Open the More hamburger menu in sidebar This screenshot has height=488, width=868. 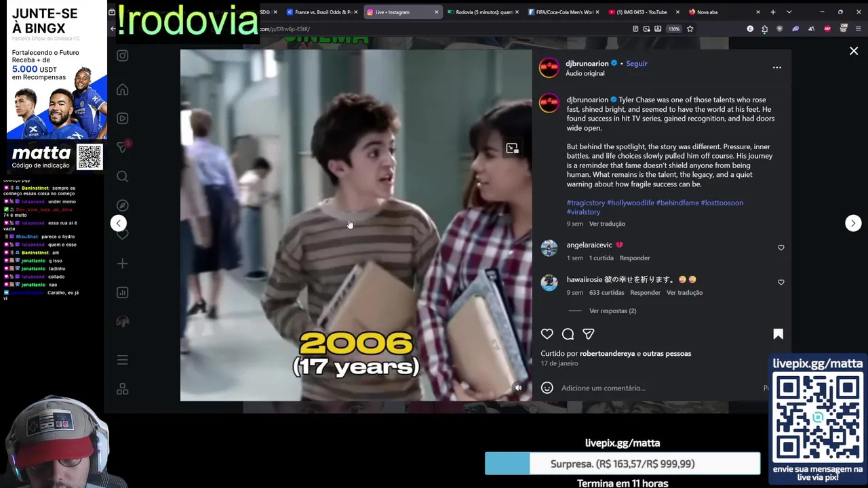pos(122,360)
